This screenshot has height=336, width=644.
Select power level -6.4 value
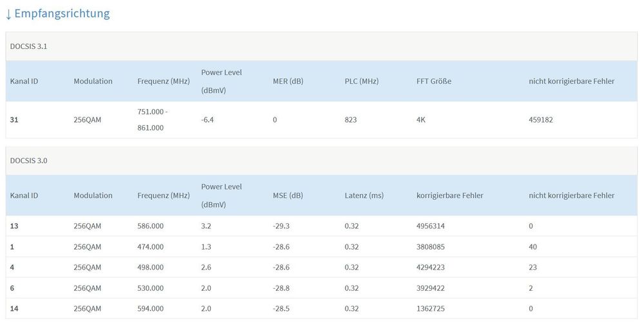(208, 120)
